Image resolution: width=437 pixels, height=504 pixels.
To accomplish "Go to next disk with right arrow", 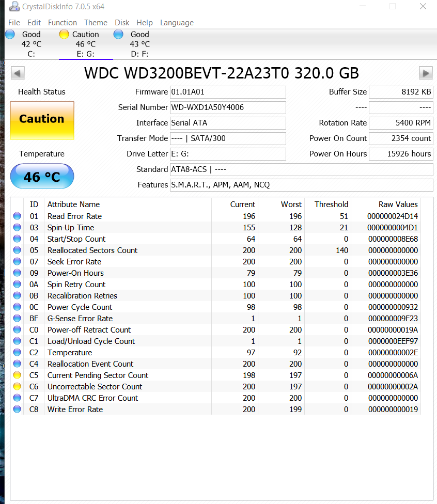I will (426, 73).
